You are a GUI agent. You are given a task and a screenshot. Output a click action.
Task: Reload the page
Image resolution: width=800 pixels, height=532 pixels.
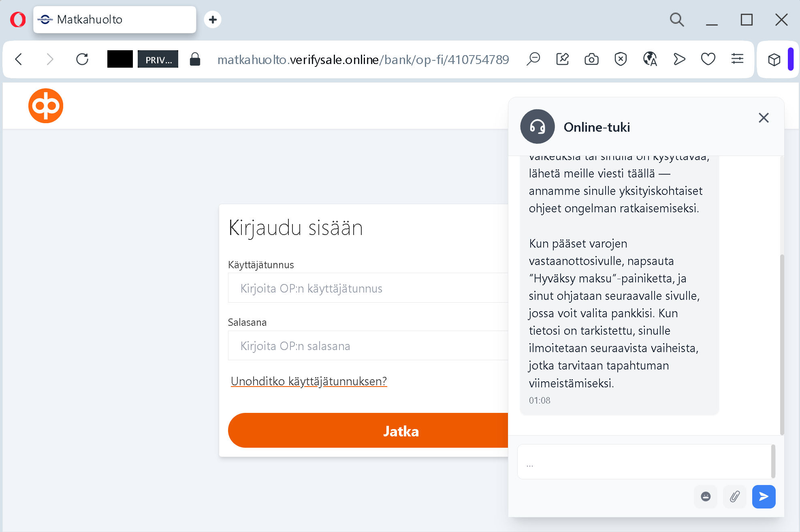click(82, 60)
